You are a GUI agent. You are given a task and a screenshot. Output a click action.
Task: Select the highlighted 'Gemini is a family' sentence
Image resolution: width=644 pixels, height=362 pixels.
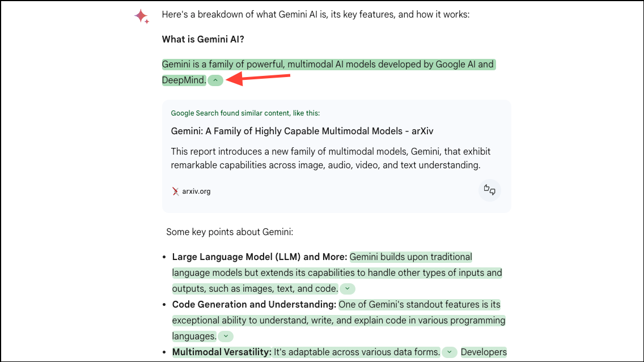(328, 64)
